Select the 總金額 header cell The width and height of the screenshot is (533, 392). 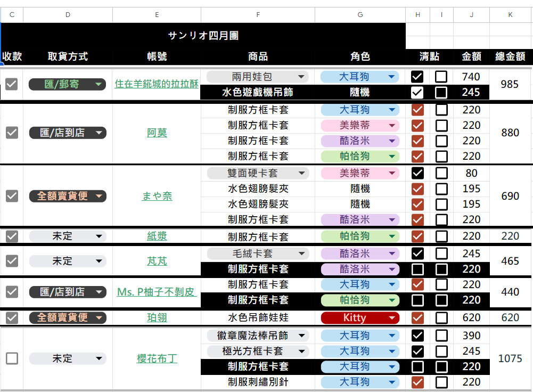510,56
